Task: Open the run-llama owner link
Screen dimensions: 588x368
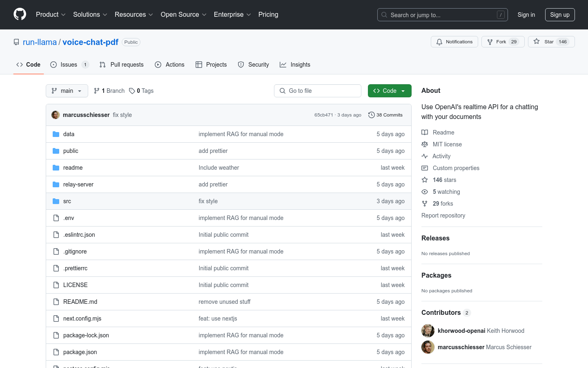Action: tap(40, 42)
